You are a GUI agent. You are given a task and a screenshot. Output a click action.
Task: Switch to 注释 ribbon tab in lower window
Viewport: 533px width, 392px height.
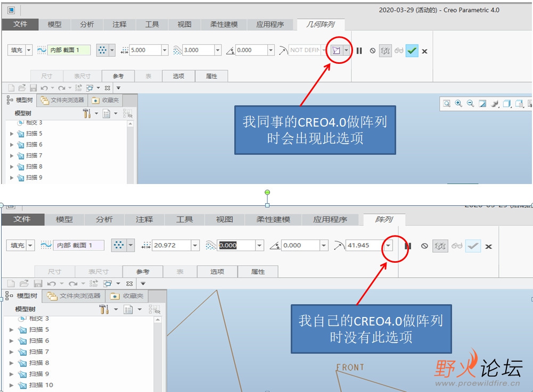click(x=144, y=220)
